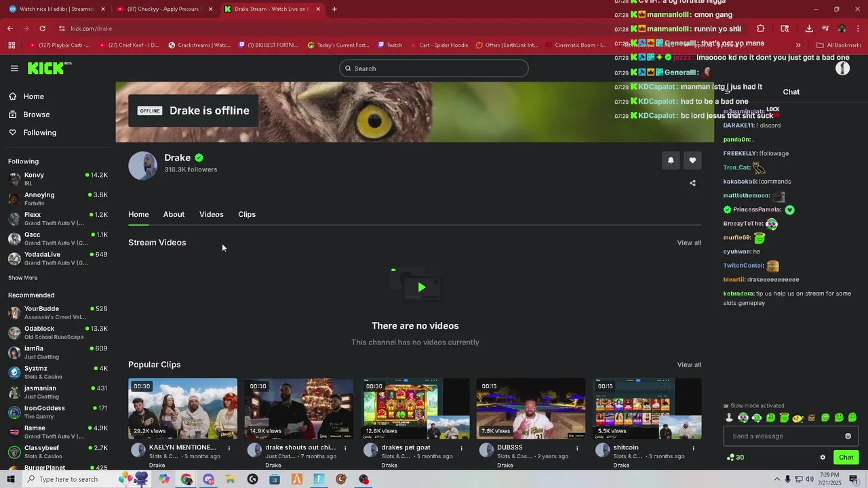The height and width of the screenshot is (488, 868).
Task: Open the DUBSSS clip thumbnail
Action: (x=531, y=409)
